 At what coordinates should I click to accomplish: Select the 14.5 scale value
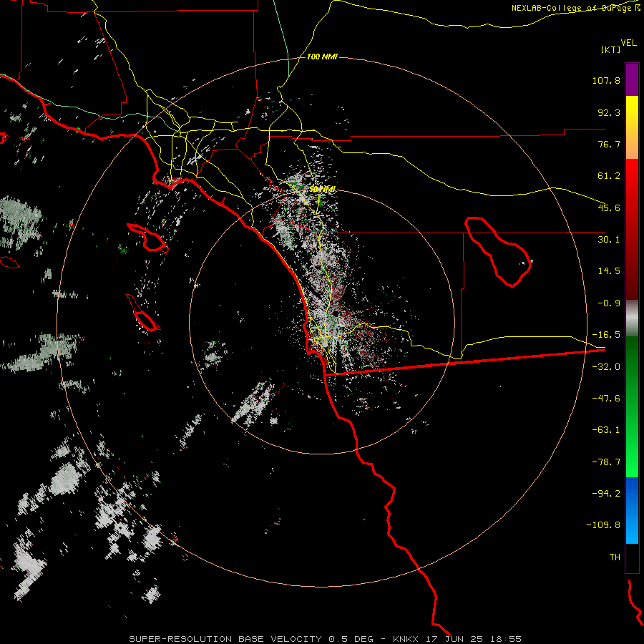[609, 271]
